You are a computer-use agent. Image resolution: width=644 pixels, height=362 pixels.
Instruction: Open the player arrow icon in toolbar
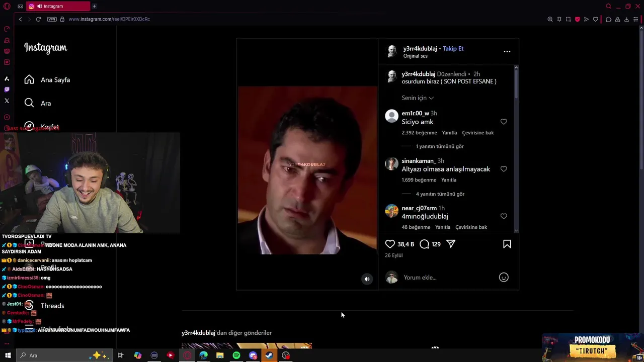586,19
